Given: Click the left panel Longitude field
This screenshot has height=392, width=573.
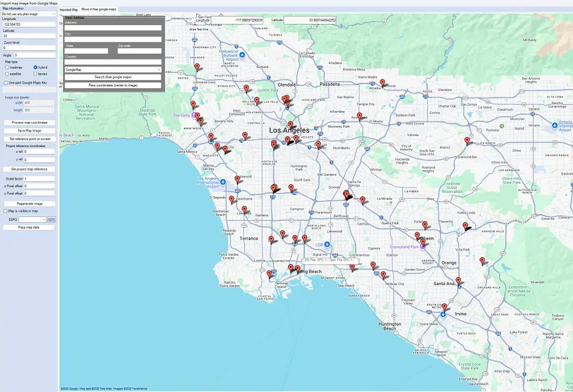Looking at the screenshot, I should coord(29,25).
